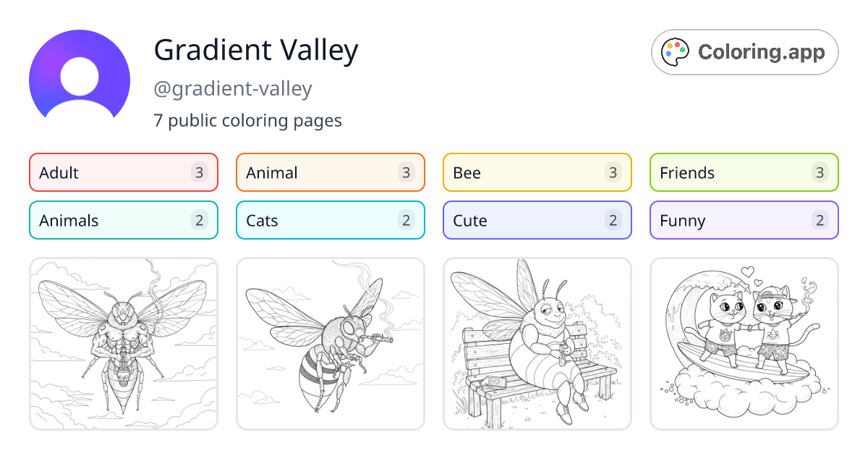Select the Adult tag filter
Screen dimensions: 868x456
tap(123, 172)
